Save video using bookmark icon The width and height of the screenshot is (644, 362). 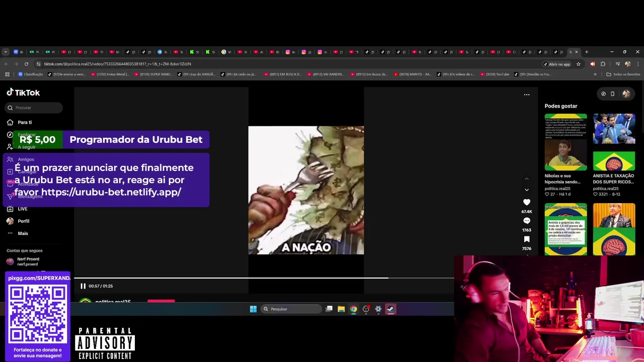pyautogui.click(x=527, y=239)
